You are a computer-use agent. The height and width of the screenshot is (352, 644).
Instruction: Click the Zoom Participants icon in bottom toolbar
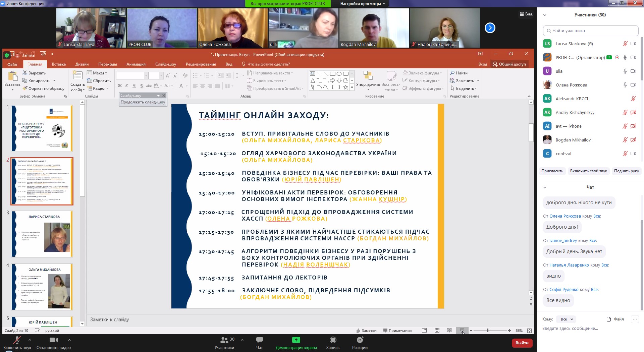(224, 340)
